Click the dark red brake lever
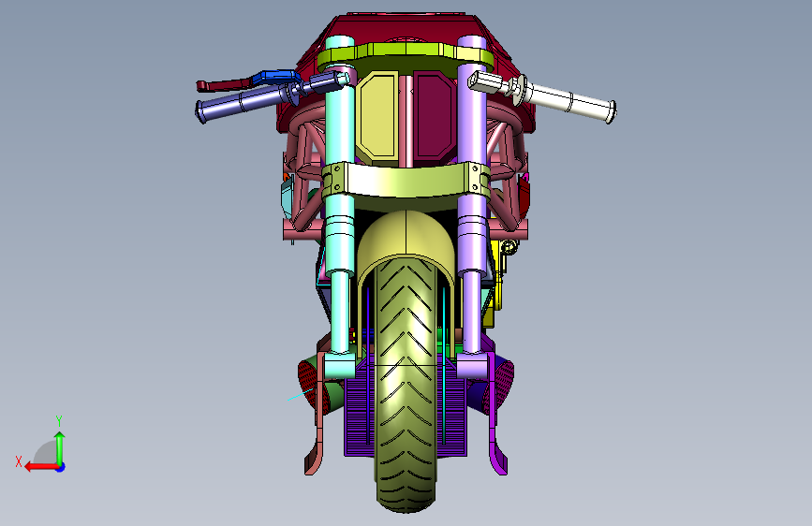The width and height of the screenshot is (812, 526). click(x=224, y=84)
